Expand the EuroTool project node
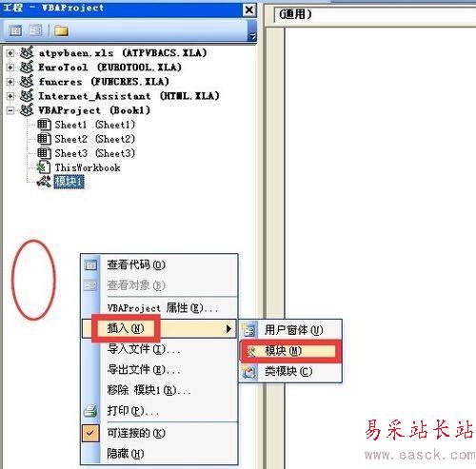The height and width of the screenshot is (469, 476). click(10, 68)
